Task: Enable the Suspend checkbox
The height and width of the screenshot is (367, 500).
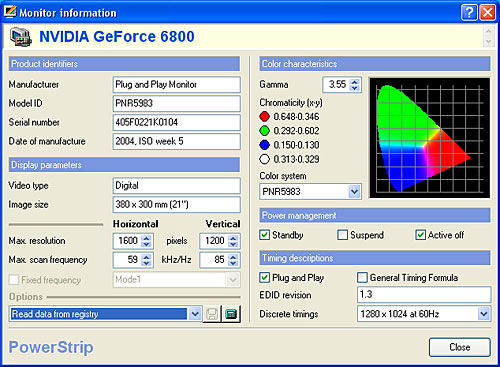Action: click(x=342, y=235)
